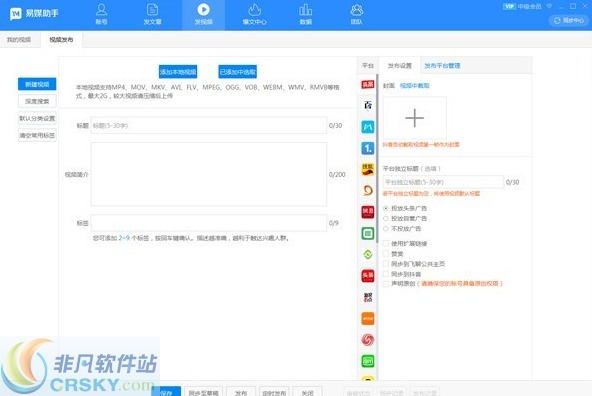592x396 pixels.
Task: Enable 同步到飞聊公共主页 checkbox
Action: click(x=386, y=264)
